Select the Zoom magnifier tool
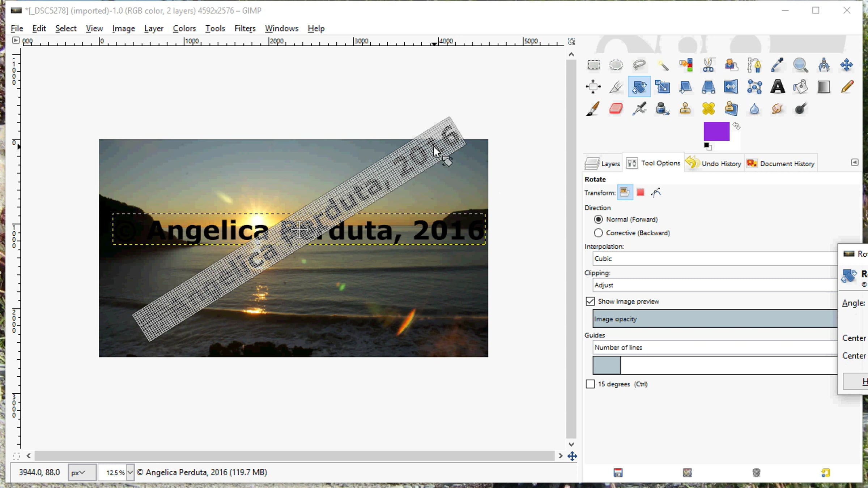Screen dimensions: 868x488 800,65
